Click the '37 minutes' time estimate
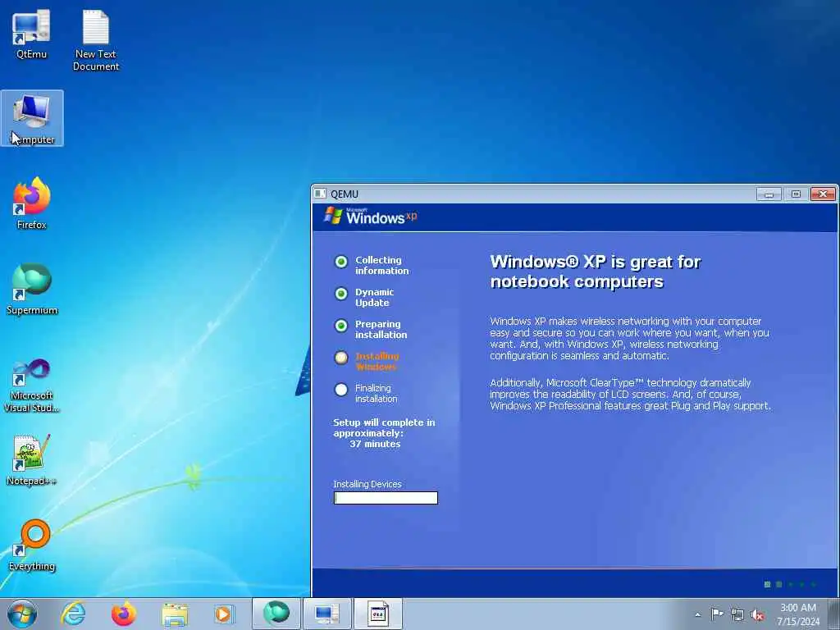This screenshot has width=840, height=630. point(375,444)
